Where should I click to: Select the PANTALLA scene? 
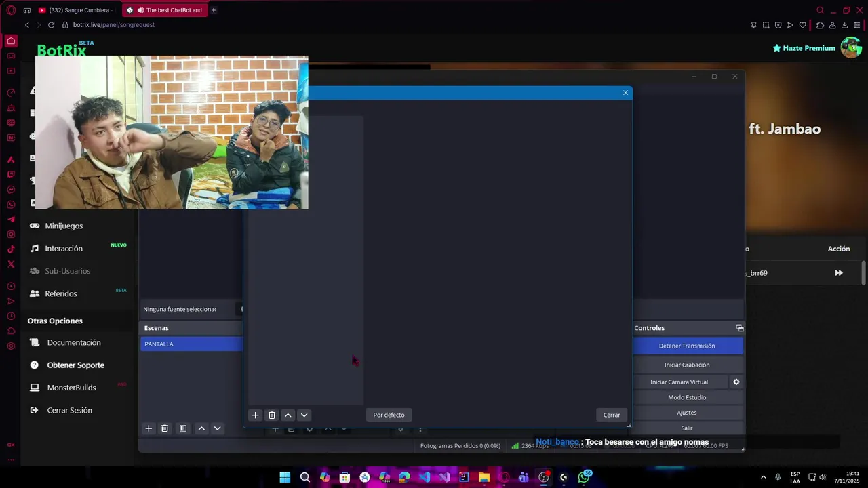(x=191, y=344)
